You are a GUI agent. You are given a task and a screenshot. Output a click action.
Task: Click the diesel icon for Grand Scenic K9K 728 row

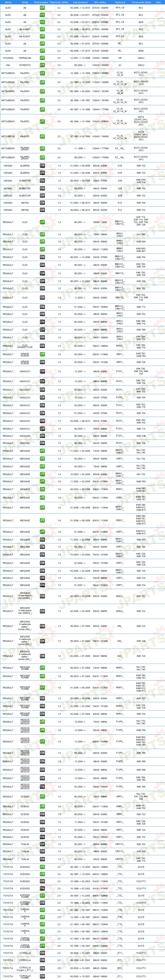42,362
